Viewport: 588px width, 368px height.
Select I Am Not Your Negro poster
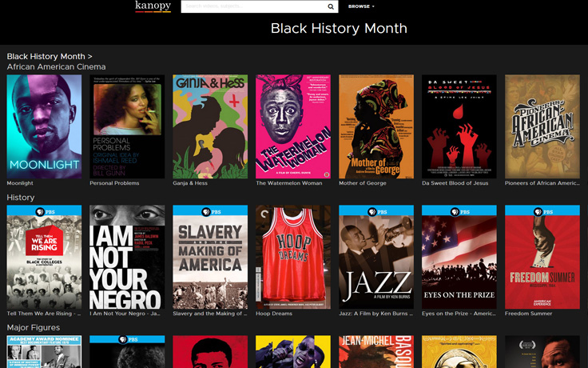(x=127, y=257)
